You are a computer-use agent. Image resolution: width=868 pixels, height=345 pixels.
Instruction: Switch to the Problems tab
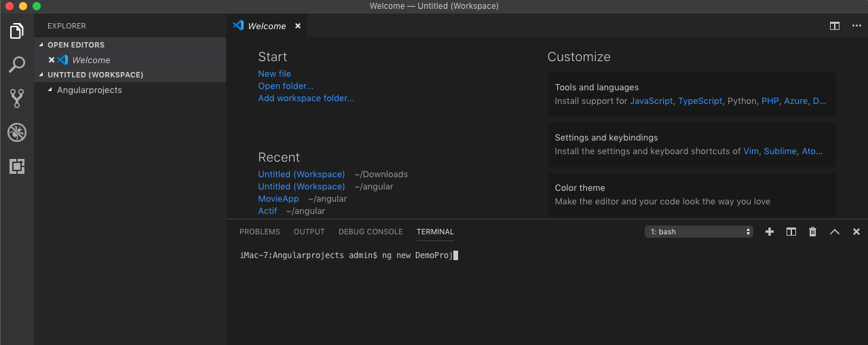(259, 232)
